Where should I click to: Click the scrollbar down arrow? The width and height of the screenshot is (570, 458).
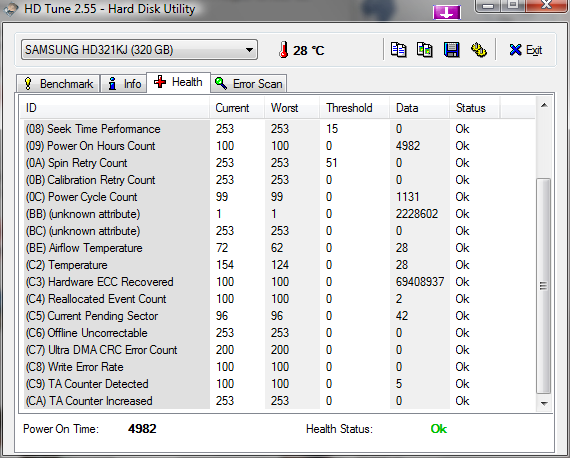click(544, 403)
